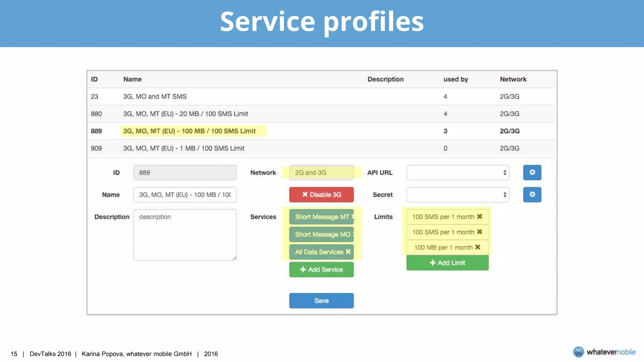Click the used by column header
The height and width of the screenshot is (362, 644).
click(x=456, y=79)
